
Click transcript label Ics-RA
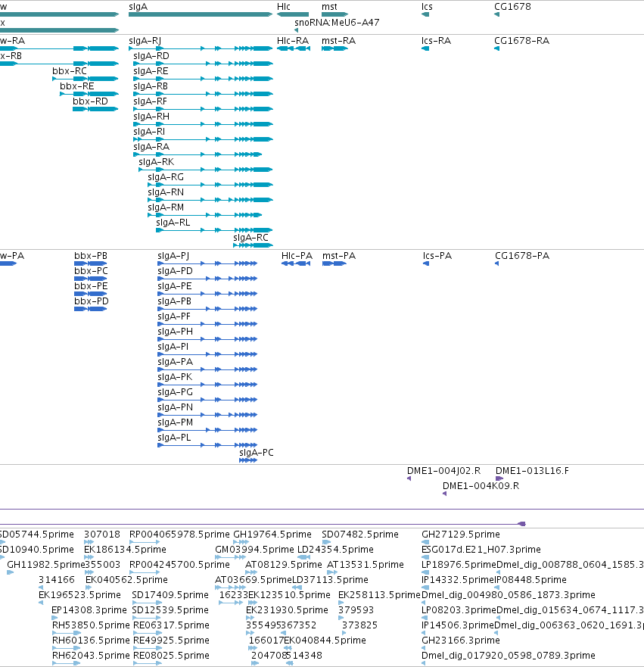[x=436, y=41]
